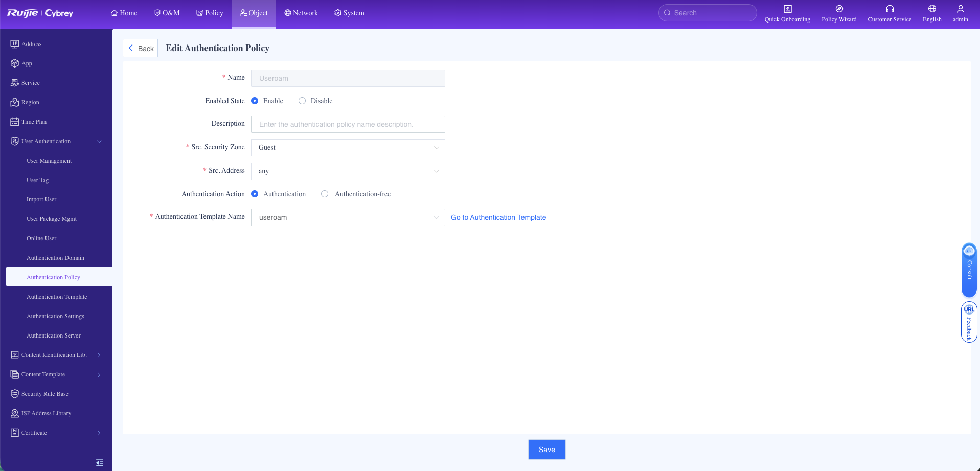Switch to the Network top tab
This screenshot has height=471, width=980.
coord(301,13)
